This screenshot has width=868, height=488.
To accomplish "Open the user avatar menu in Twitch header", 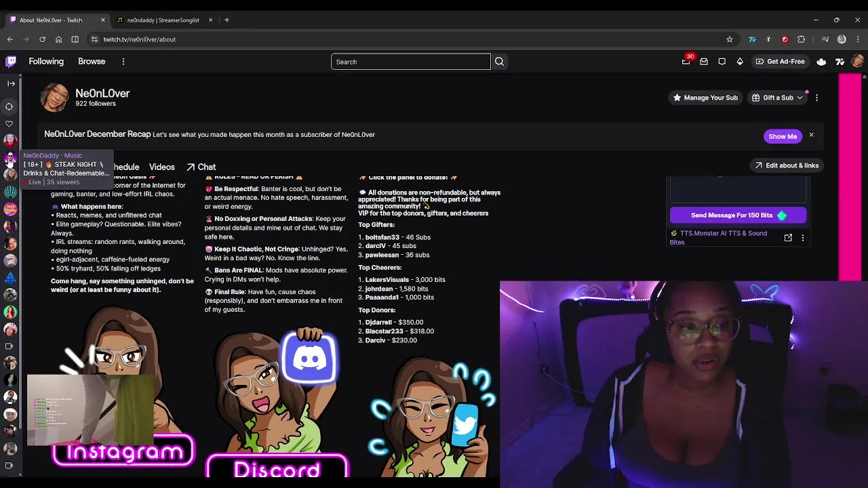I will click(x=858, y=62).
